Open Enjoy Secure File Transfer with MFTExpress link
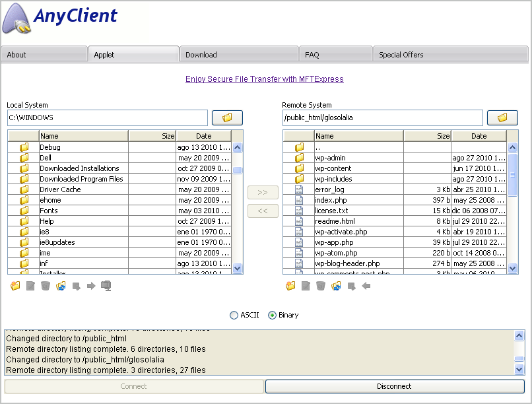This screenshot has width=532, height=404. click(x=265, y=79)
